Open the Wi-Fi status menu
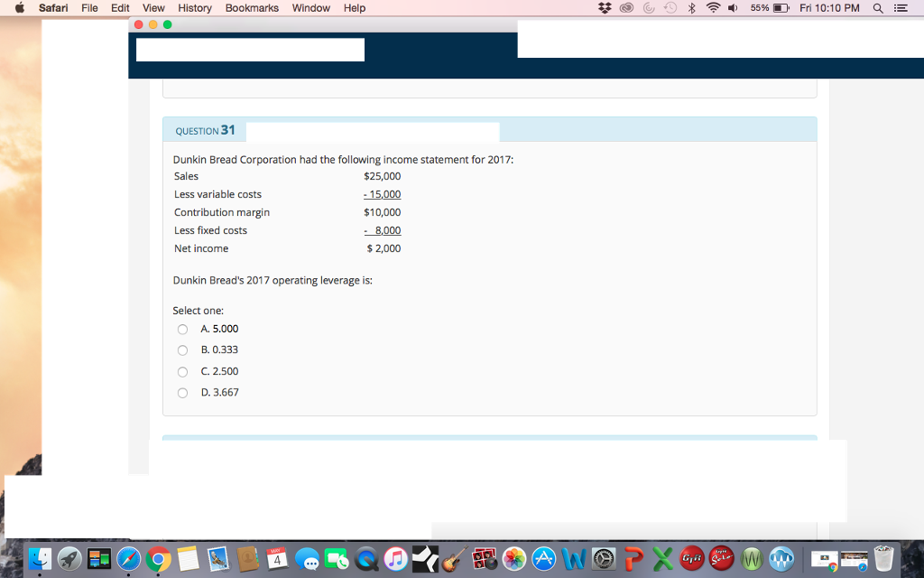This screenshot has width=924, height=578. 716,7
